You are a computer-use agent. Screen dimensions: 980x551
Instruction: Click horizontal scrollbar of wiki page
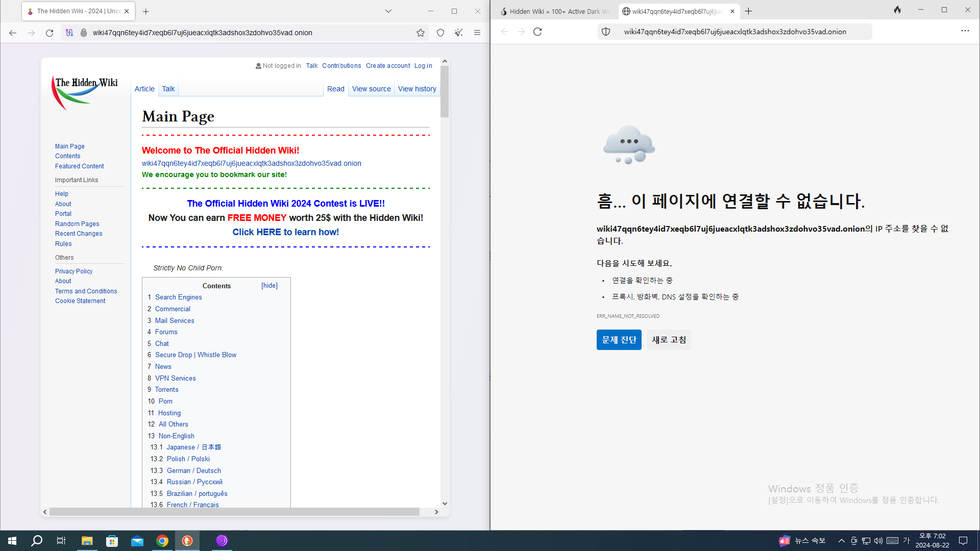235,512
